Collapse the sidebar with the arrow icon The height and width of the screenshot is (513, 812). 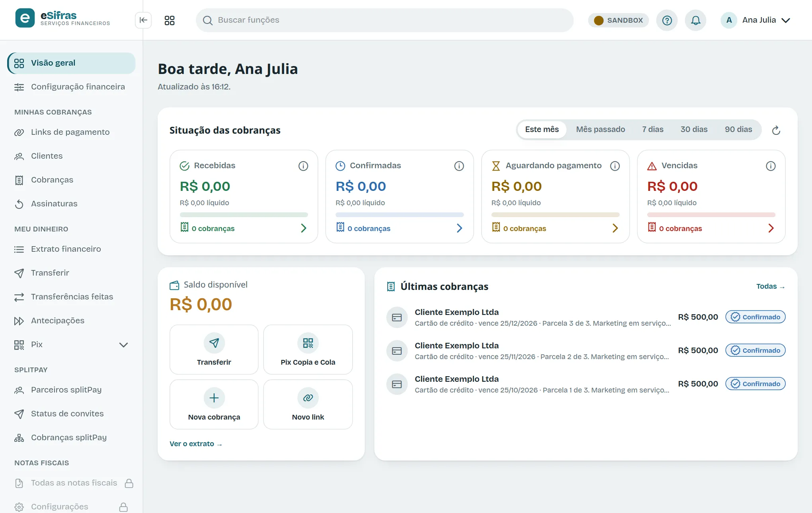pos(143,20)
